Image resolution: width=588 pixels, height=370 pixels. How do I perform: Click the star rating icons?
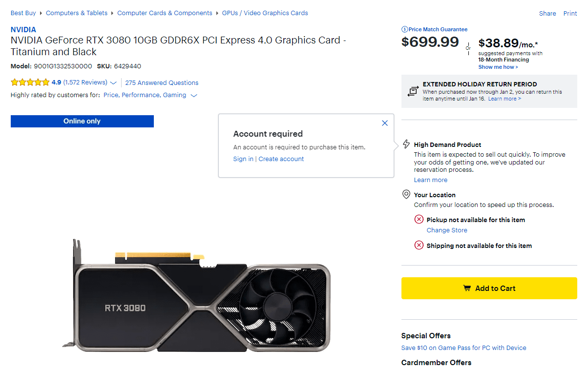pyautogui.click(x=30, y=82)
